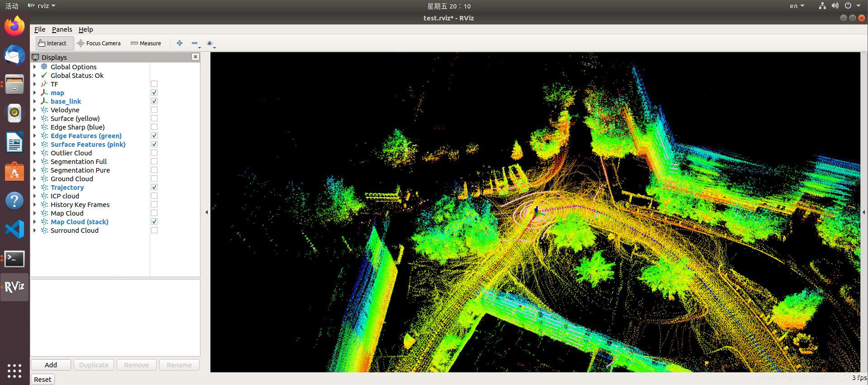Click the Reset button
Viewport: 868px width, 385px height.
pos(43,379)
